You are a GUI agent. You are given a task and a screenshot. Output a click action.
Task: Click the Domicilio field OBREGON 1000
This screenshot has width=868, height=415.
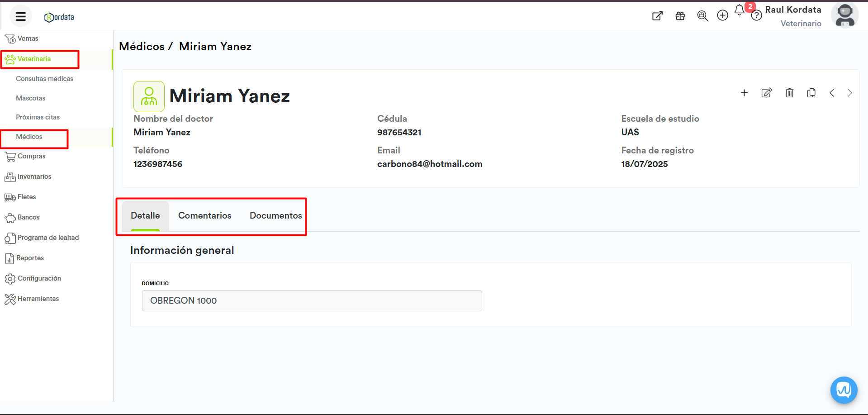(x=312, y=301)
